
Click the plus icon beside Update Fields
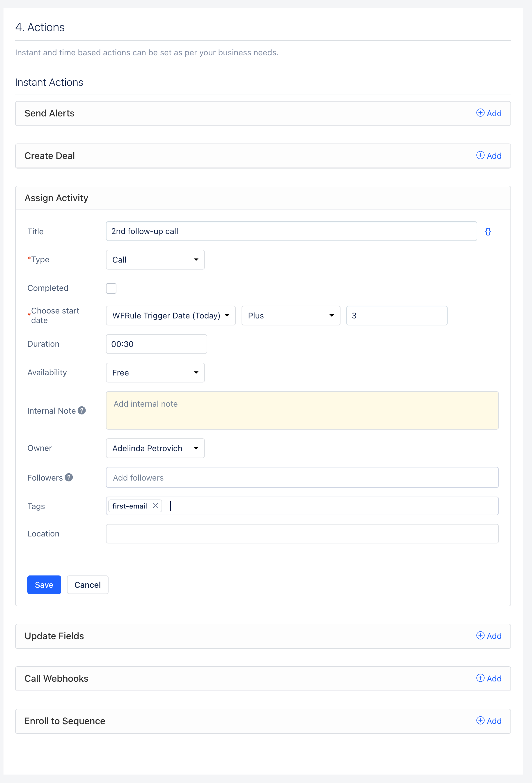pyautogui.click(x=480, y=635)
